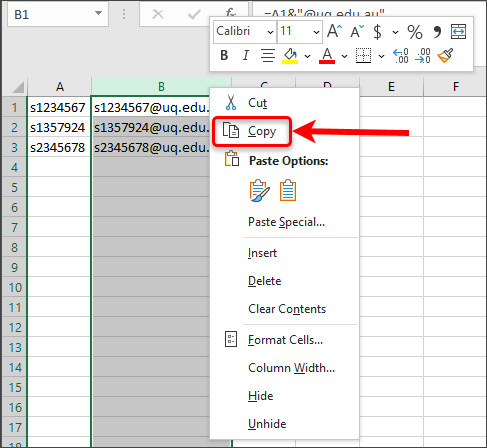Open the Calibri font name dropdown

pyautogui.click(x=270, y=32)
